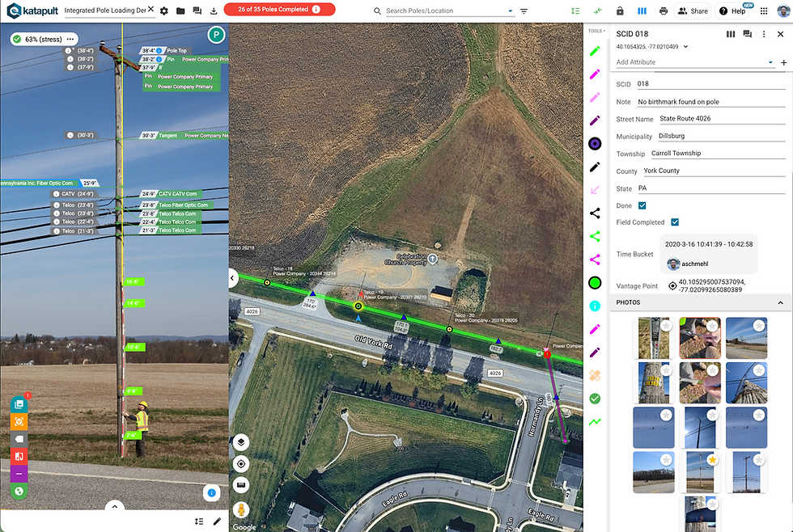The width and height of the screenshot is (793, 532).
Task: Click the green line-height list icon in header
Action: [575, 11]
